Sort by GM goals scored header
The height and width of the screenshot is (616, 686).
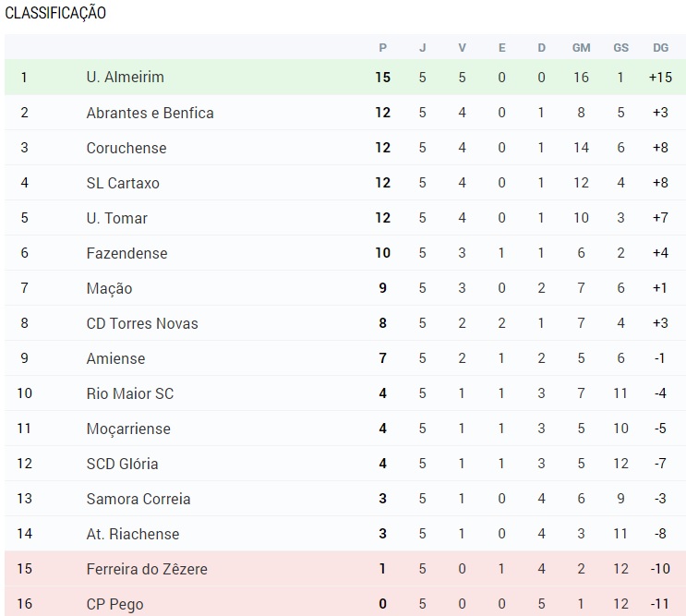click(581, 48)
